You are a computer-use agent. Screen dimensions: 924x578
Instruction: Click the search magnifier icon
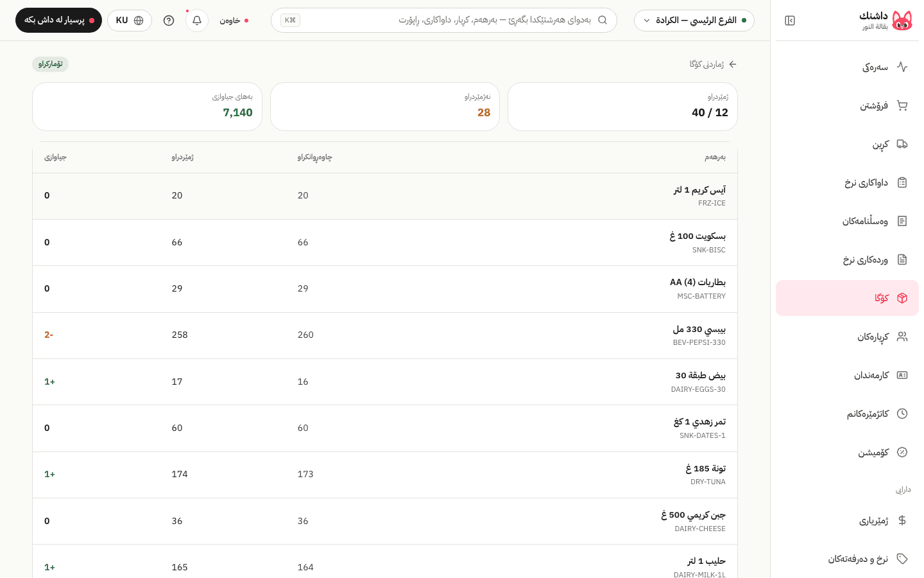click(603, 20)
